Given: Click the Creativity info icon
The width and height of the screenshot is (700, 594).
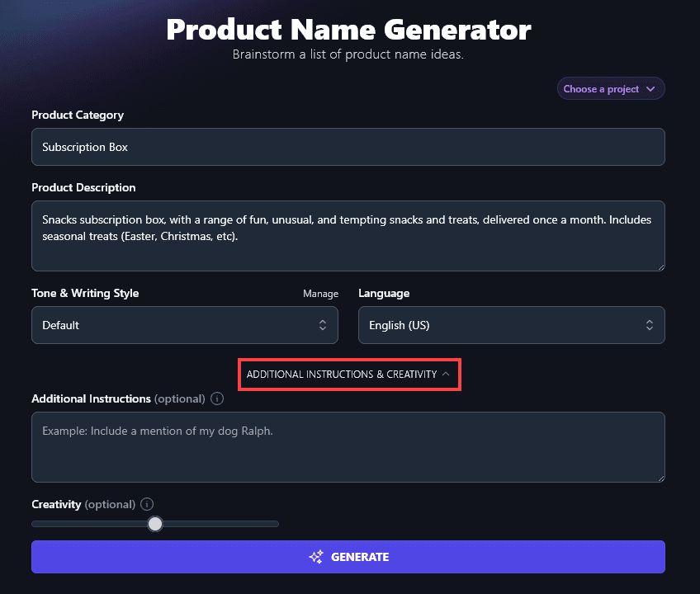Looking at the screenshot, I should coord(149,504).
